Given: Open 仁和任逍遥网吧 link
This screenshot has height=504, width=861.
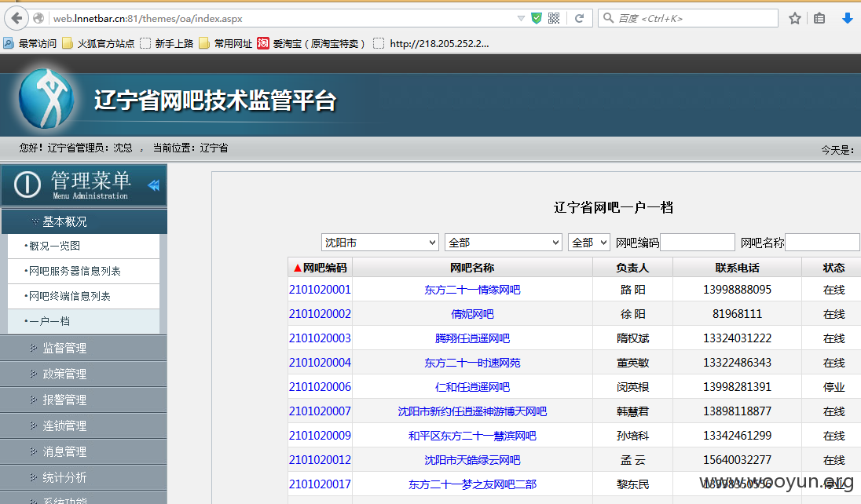Looking at the screenshot, I should 472,387.
